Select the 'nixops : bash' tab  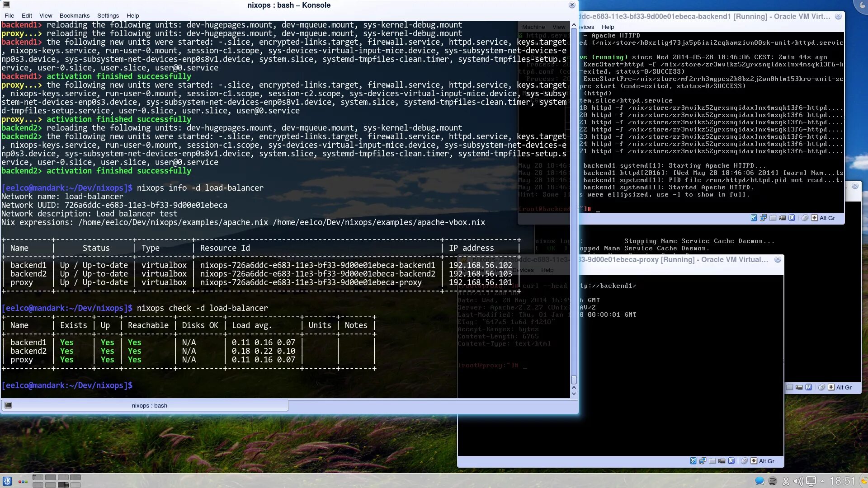(149, 405)
